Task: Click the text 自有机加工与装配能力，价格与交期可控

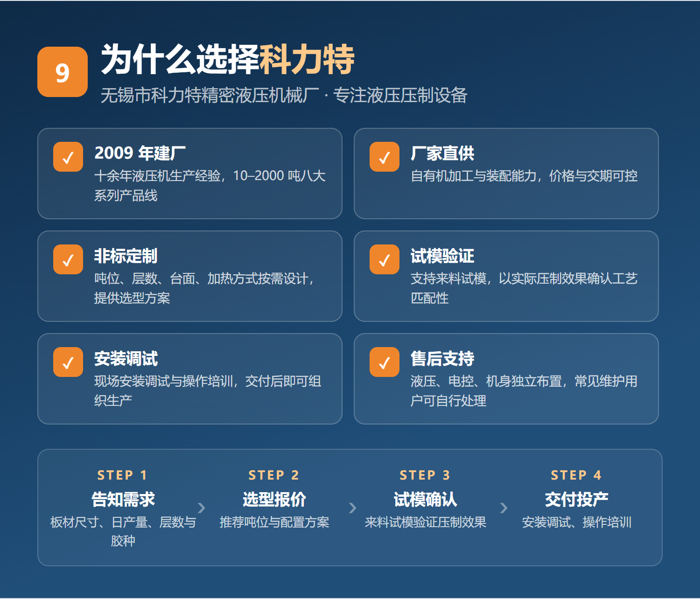Action: pos(524,176)
